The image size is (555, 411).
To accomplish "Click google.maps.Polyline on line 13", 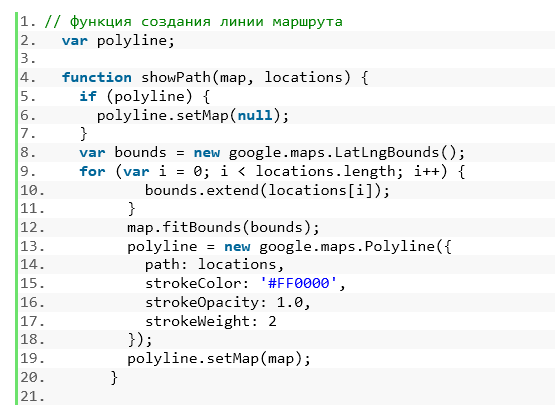I will [347, 246].
